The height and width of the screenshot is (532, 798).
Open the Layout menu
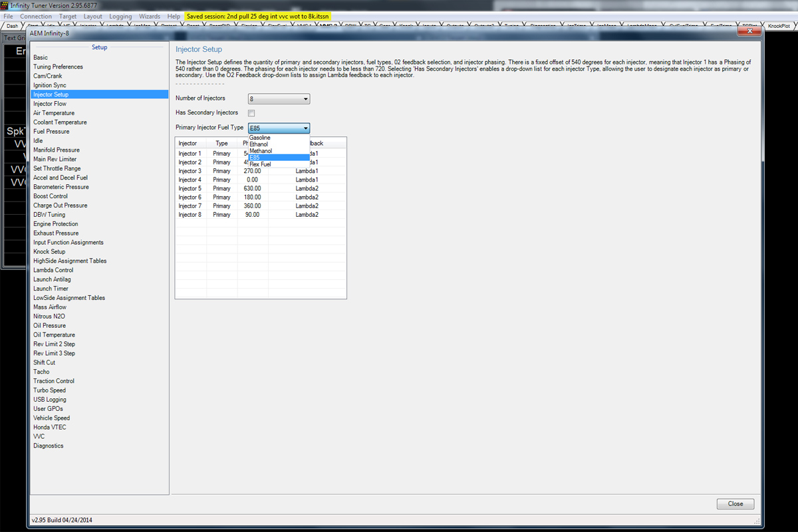click(93, 16)
